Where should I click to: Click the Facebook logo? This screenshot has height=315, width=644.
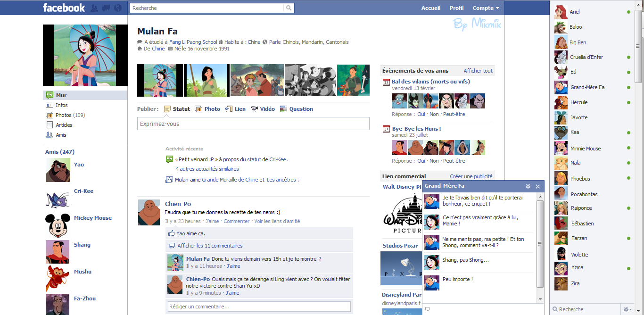click(64, 8)
